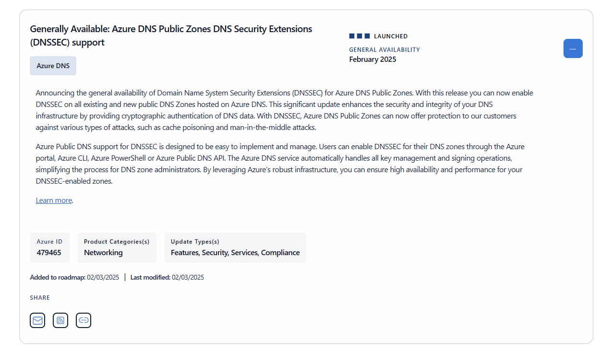Click the paragraph beginning "Announcing the general availability"

(x=284, y=110)
